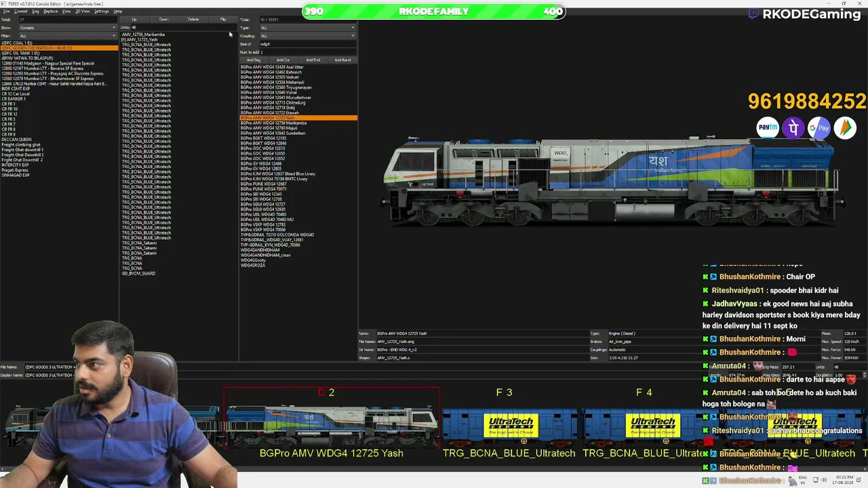Click the Delete unit button
The image size is (868, 488).
pyautogui.click(x=193, y=20)
